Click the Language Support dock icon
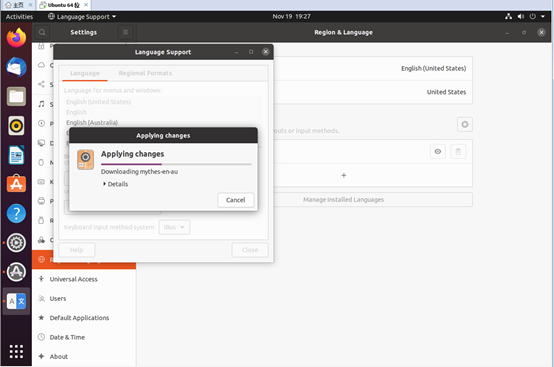Image resolution: width=554 pixels, height=367 pixels. click(16, 301)
